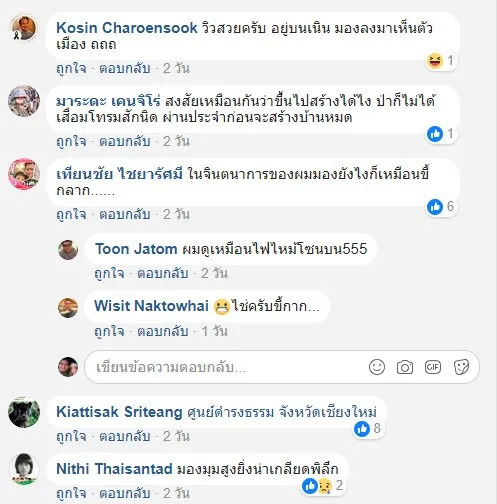
Task: Click the reply text field เขียนข้อความตอบกลับ
Action: 227,367
